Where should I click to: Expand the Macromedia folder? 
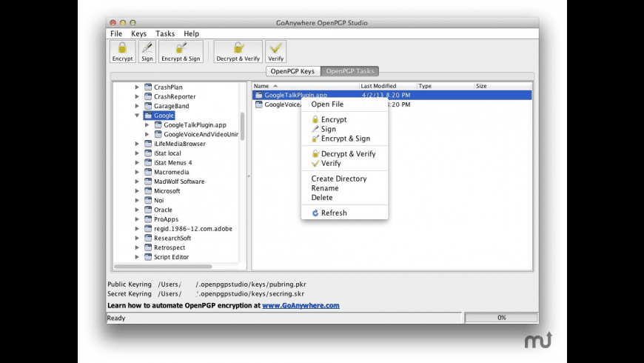(x=137, y=173)
